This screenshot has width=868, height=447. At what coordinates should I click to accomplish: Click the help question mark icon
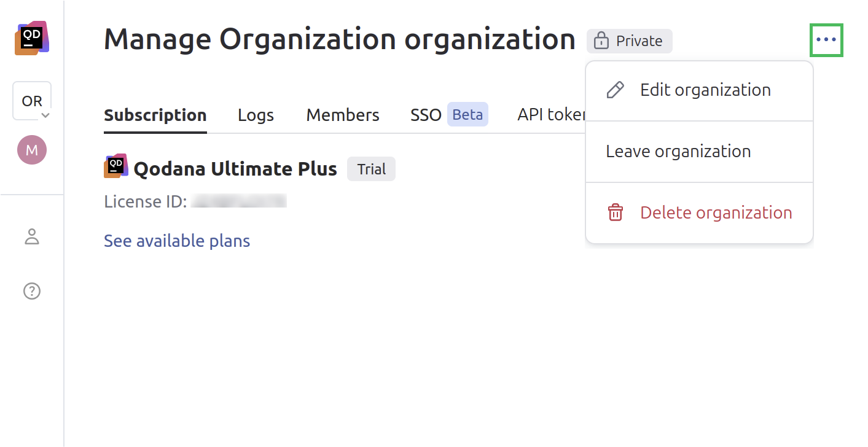(32, 290)
